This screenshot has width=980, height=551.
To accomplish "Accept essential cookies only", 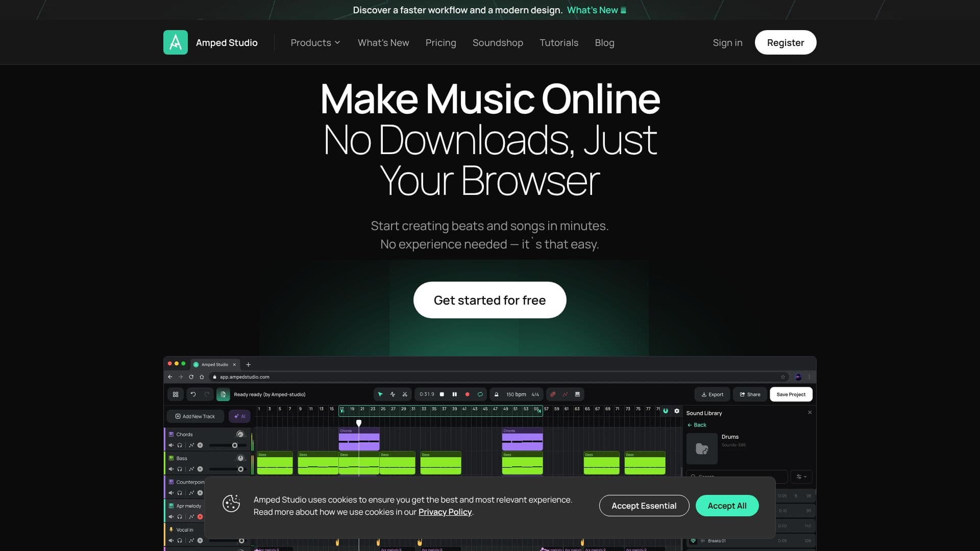I will coord(644,506).
